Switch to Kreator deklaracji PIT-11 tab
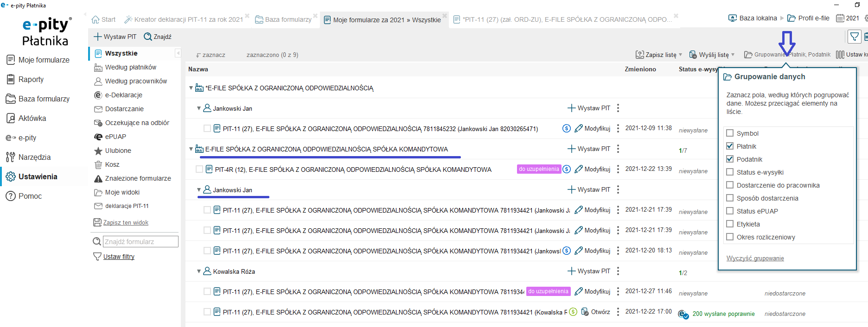 pyautogui.click(x=184, y=19)
